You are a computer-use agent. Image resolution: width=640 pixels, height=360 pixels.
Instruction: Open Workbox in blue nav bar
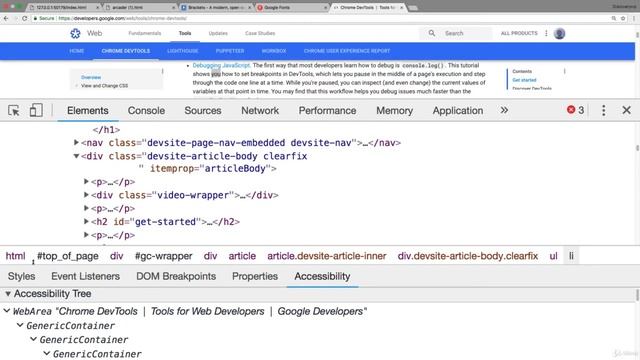(274, 51)
